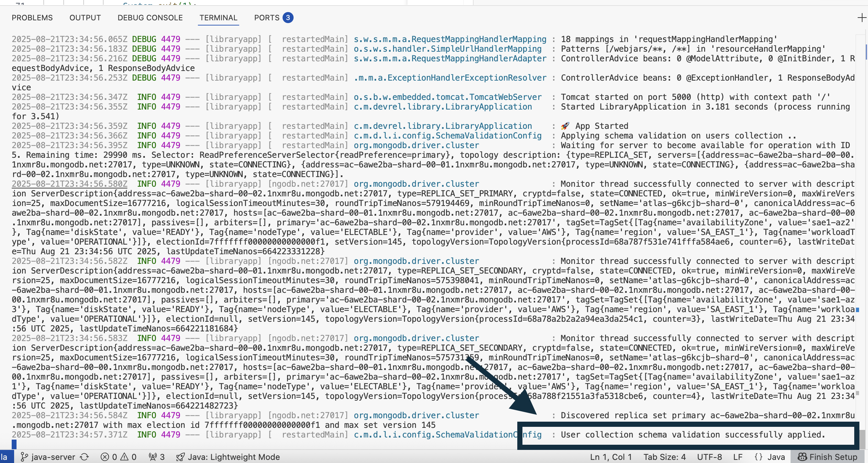
Task: Select the TERMINAL tab
Action: click(x=219, y=18)
